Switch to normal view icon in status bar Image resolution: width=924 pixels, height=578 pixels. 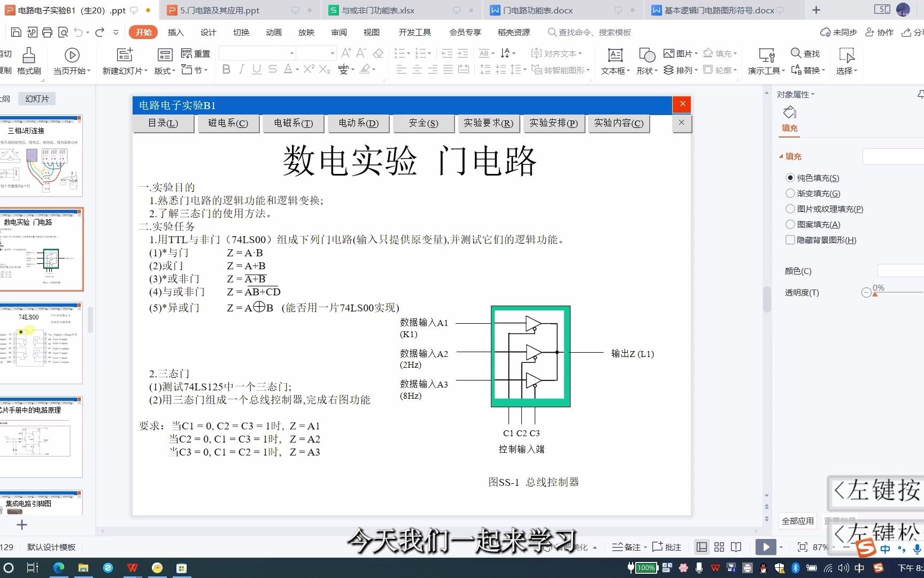(702, 547)
